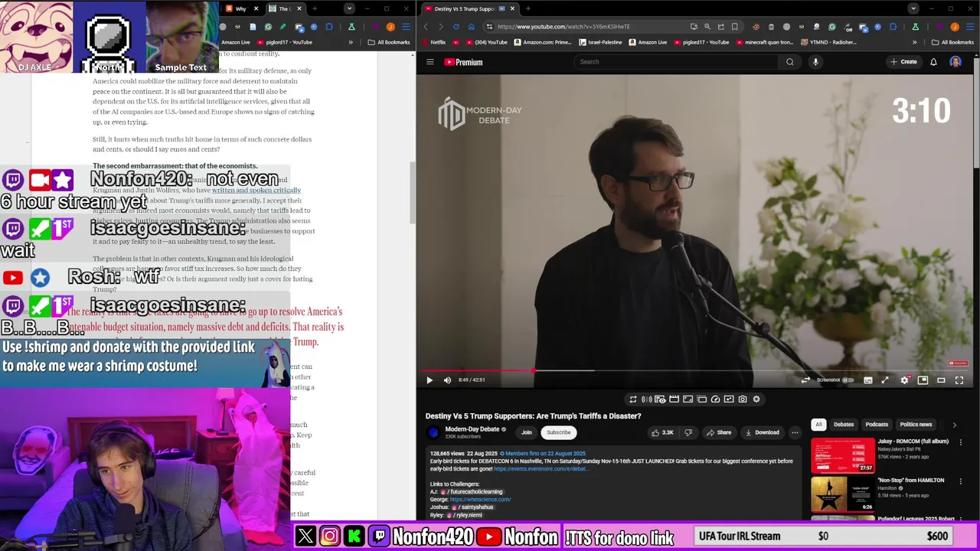
Task: Select the Politics news filter chip
Action: (916, 425)
